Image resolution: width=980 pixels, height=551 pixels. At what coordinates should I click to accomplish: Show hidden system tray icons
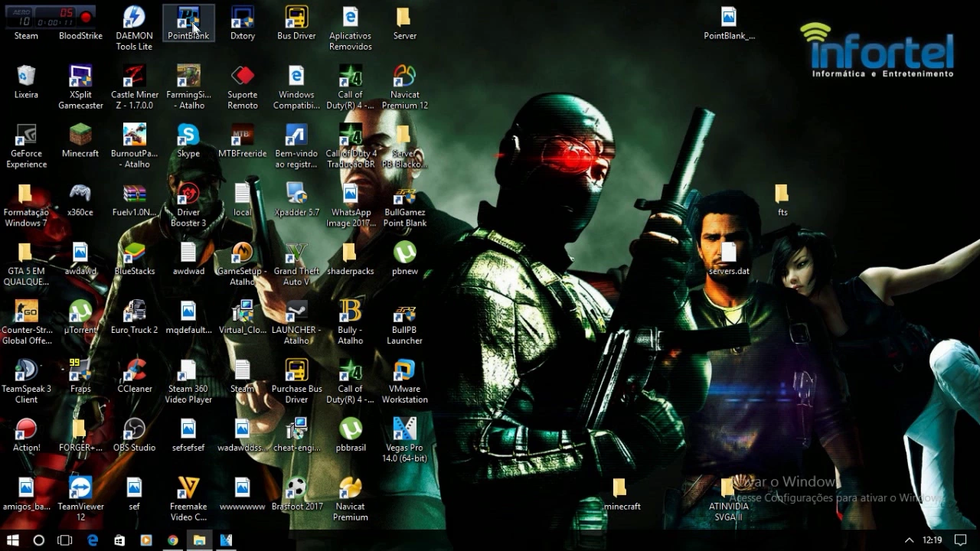pos(909,540)
